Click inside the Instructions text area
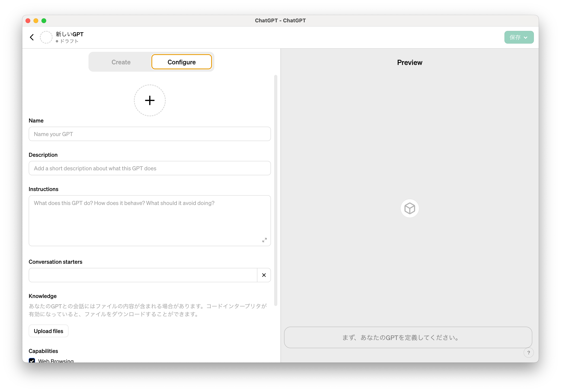Viewport: 561px width, 392px height. click(150, 221)
